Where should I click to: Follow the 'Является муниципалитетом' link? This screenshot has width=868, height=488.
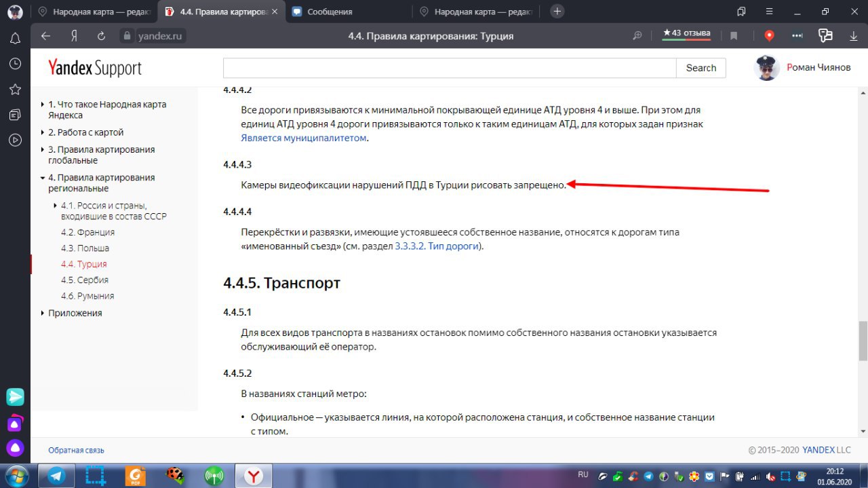pyautogui.click(x=304, y=138)
